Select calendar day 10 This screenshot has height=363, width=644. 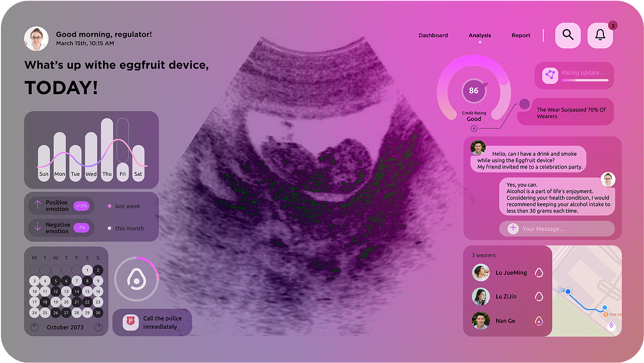click(x=35, y=291)
